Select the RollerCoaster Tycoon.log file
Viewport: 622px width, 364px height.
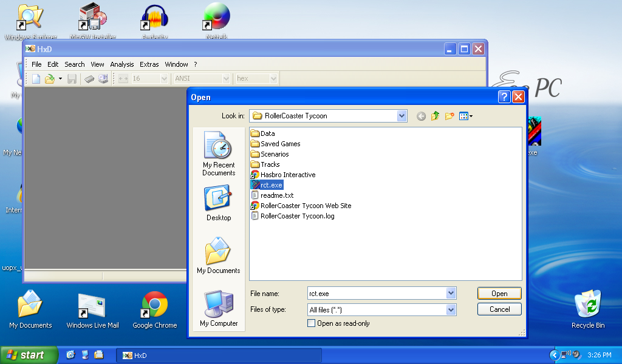(x=293, y=216)
